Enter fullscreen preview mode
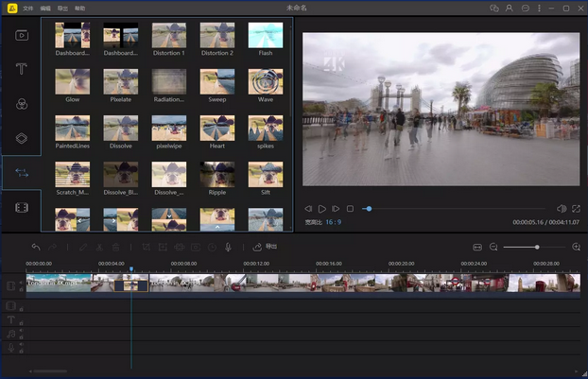The image size is (588, 379). (575, 208)
